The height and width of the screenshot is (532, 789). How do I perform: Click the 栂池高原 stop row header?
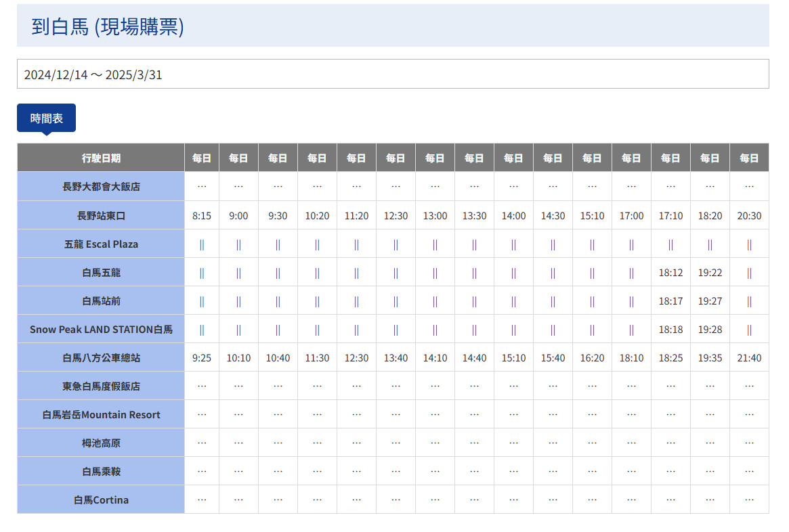pos(101,443)
